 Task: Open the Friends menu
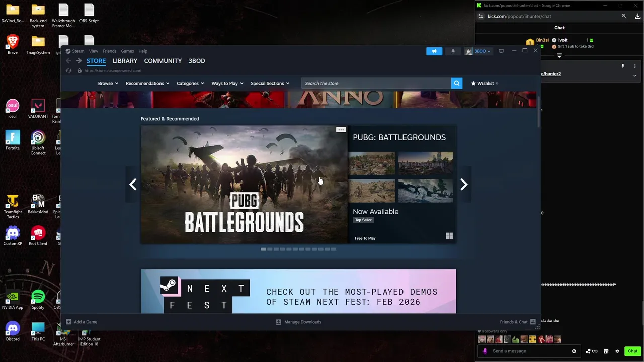pyautogui.click(x=109, y=51)
